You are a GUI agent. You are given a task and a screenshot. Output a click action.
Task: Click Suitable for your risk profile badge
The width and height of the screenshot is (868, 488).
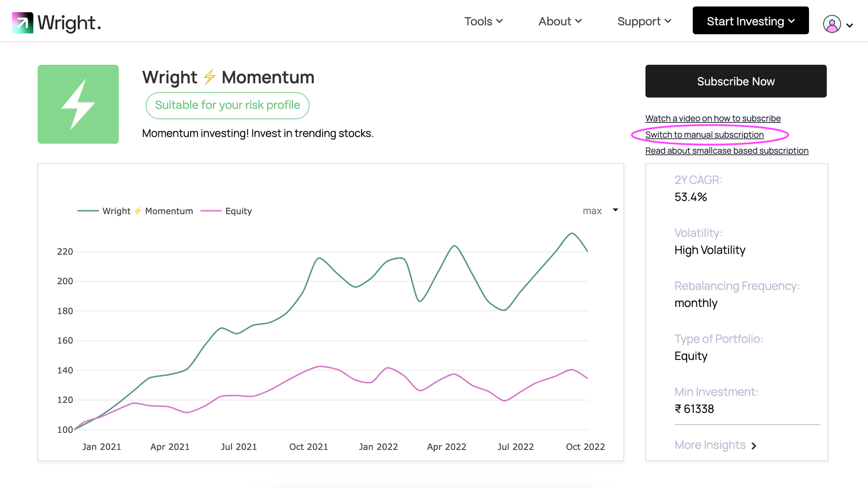(x=227, y=106)
